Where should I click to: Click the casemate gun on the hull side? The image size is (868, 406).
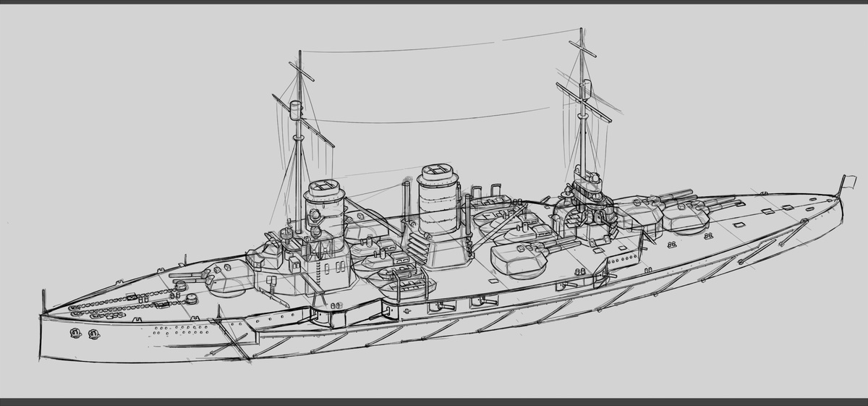coord(441,307)
